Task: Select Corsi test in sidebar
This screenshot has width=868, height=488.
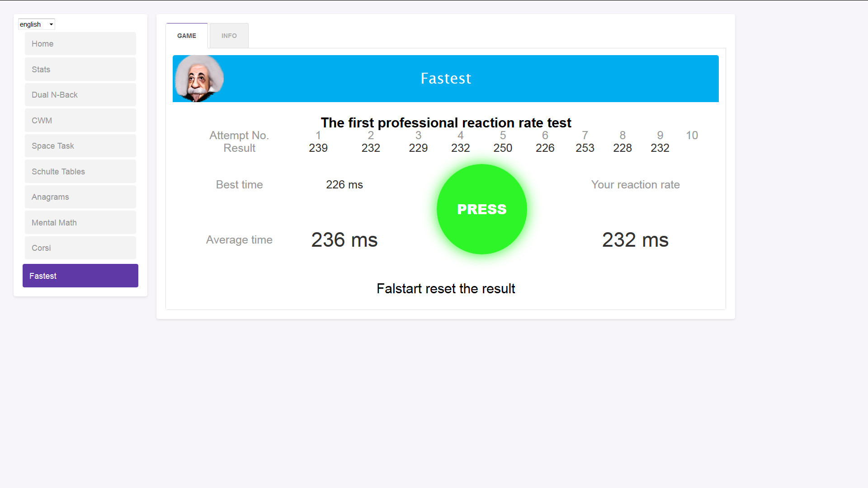Action: pos(80,248)
